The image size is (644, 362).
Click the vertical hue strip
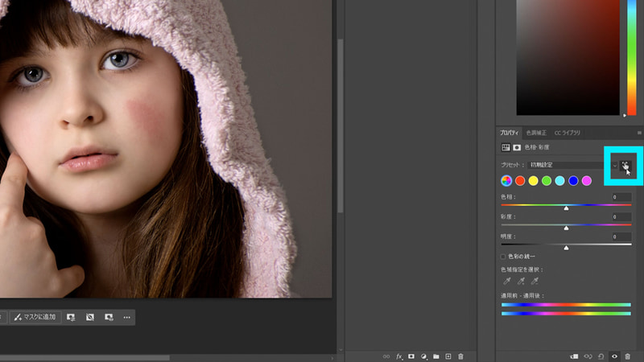point(632,57)
